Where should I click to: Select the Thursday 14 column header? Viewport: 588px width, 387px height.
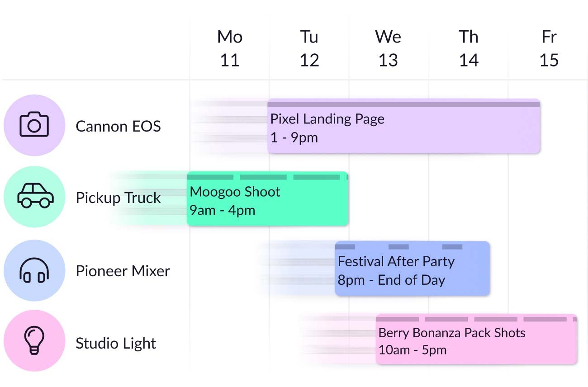point(469,47)
